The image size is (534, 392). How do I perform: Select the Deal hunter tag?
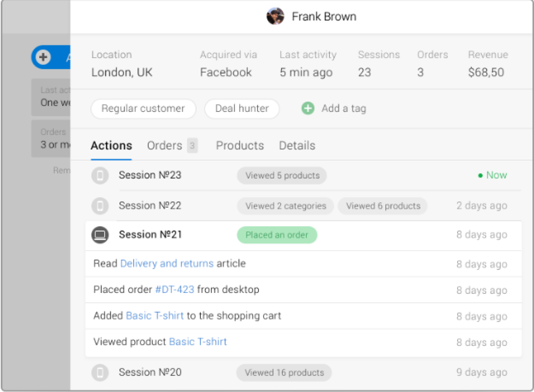click(242, 109)
